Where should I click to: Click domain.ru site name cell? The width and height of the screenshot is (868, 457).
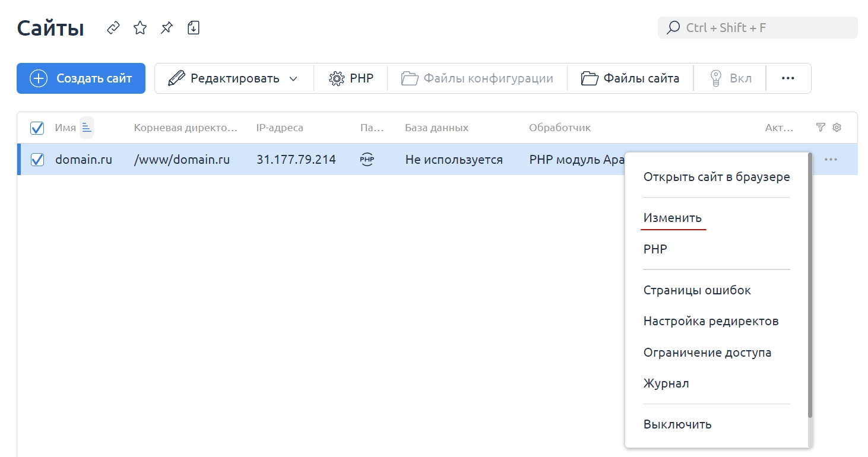[x=84, y=160]
